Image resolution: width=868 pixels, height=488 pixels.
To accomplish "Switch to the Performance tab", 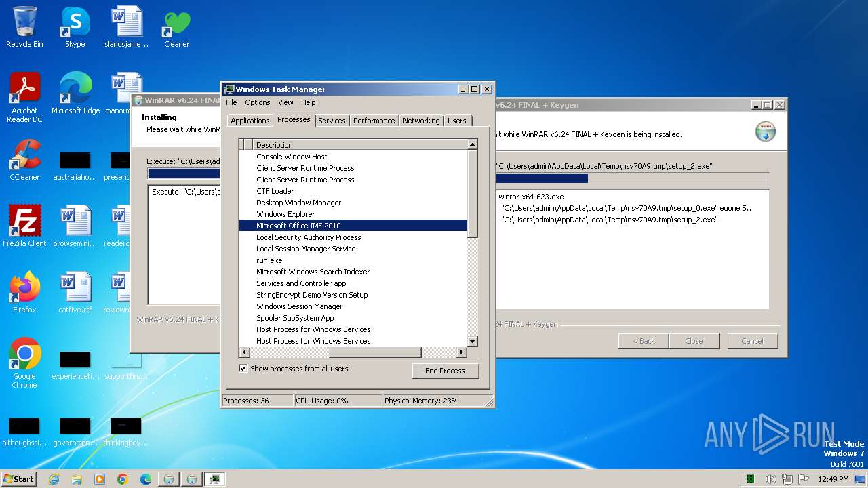I will (374, 121).
